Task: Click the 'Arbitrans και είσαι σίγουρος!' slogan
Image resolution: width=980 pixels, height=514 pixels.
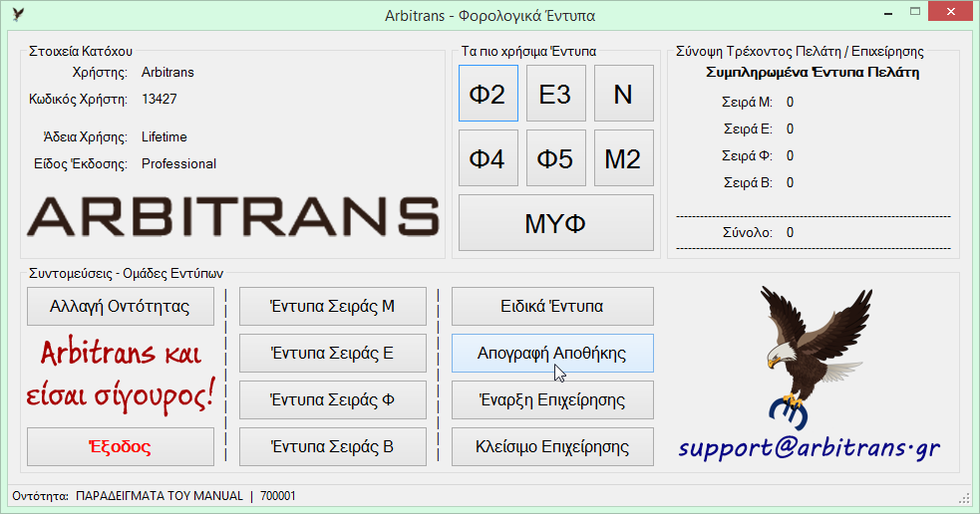Action: 120,376
